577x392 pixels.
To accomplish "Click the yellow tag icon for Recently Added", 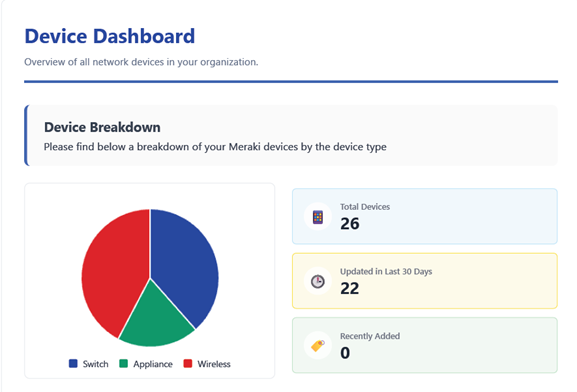I will click(318, 346).
